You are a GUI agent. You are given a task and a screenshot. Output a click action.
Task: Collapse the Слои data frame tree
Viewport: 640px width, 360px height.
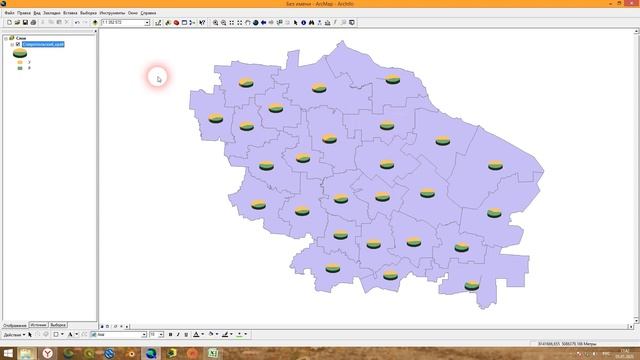(x=6, y=38)
